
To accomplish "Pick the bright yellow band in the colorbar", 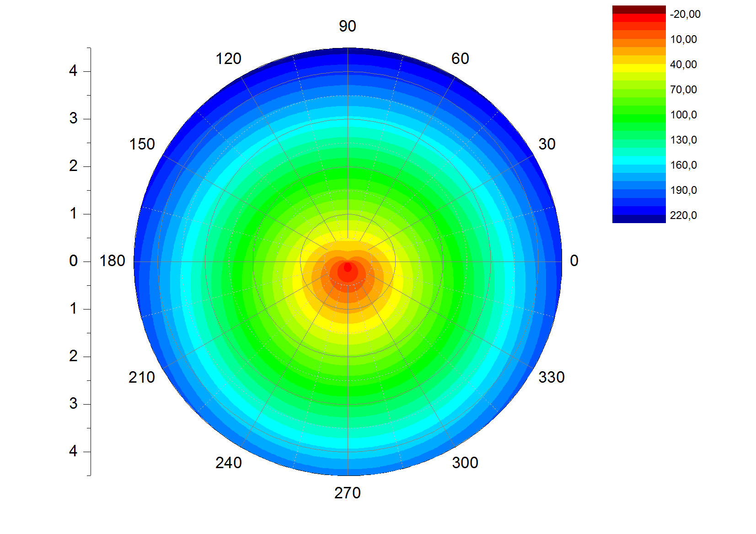I will pyautogui.click(x=639, y=68).
